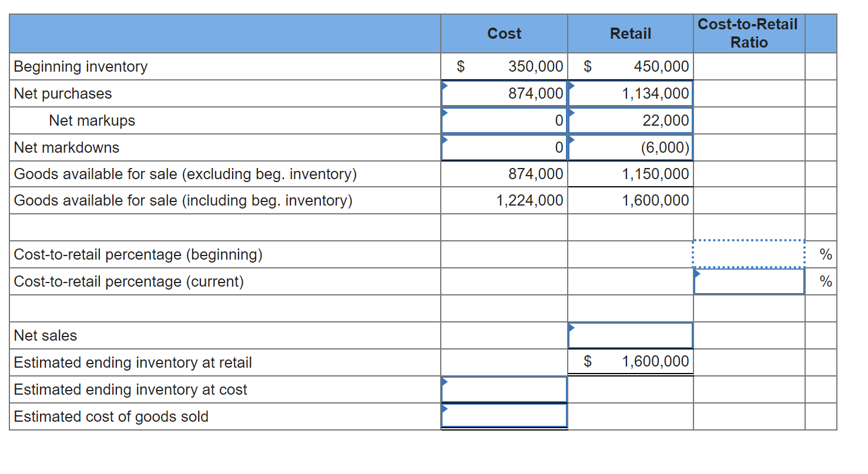868x474 pixels.
Task: Select the Estimated cost of goods sold field
Action: coord(504,416)
